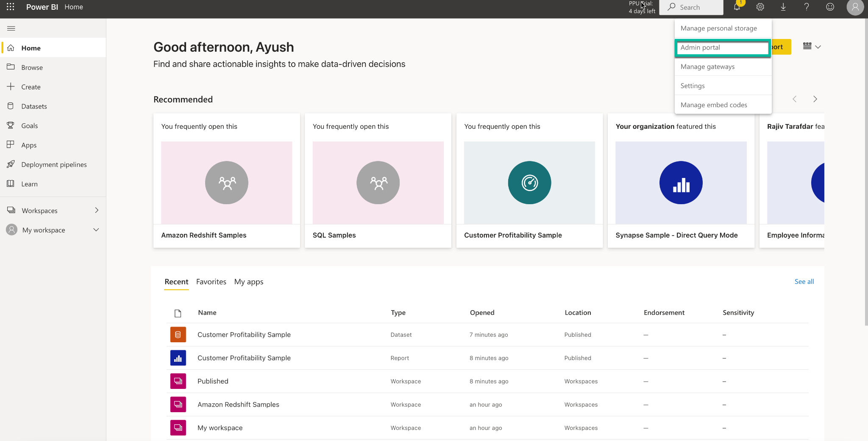Click the PPU trial days left text
Image resolution: width=868 pixels, height=441 pixels.
642,7
